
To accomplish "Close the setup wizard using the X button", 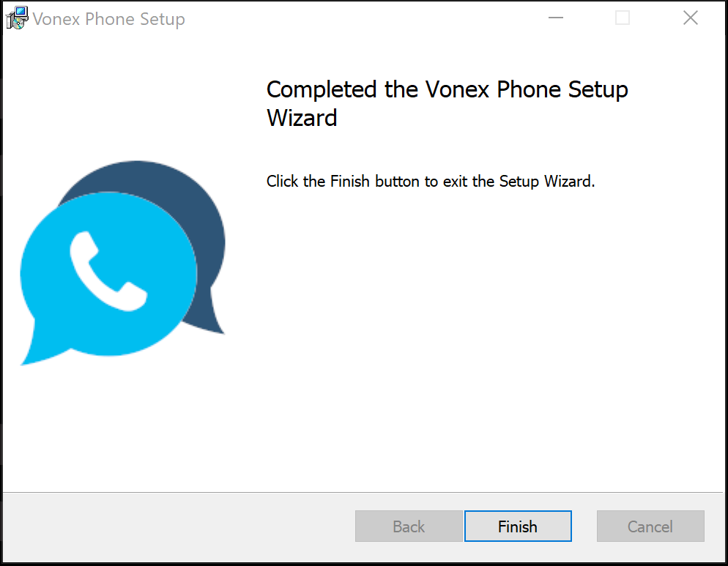I will point(690,18).
